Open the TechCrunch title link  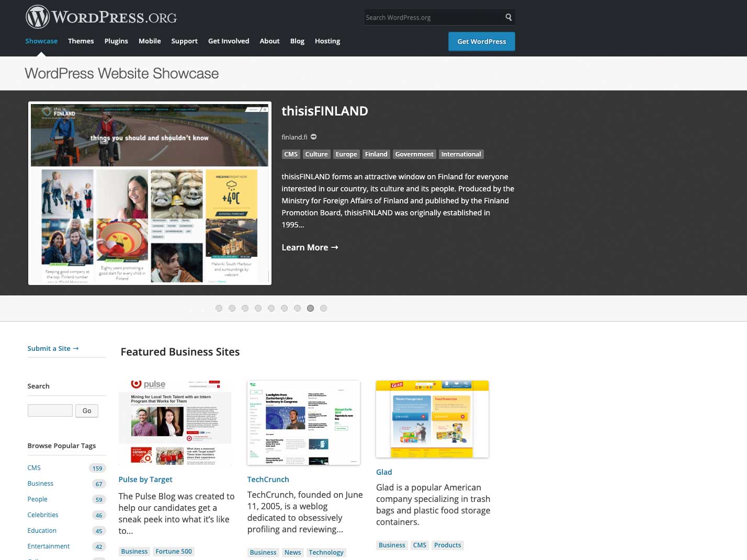coord(268,479)
